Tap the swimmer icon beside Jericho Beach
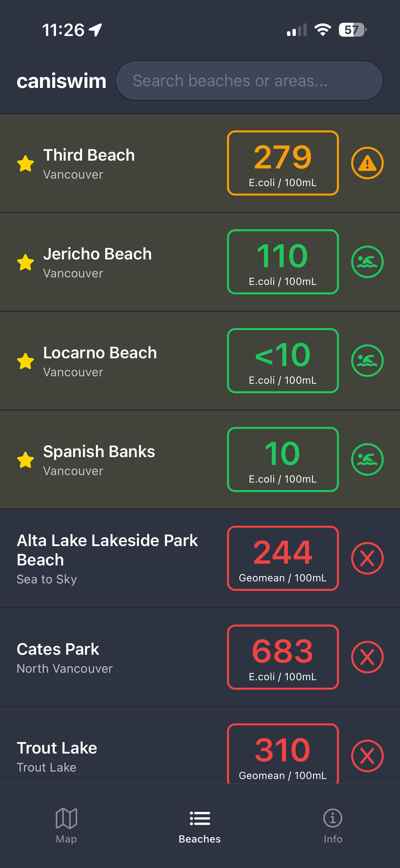This screenshot has height=868, width=400. [x=367, y=262]
